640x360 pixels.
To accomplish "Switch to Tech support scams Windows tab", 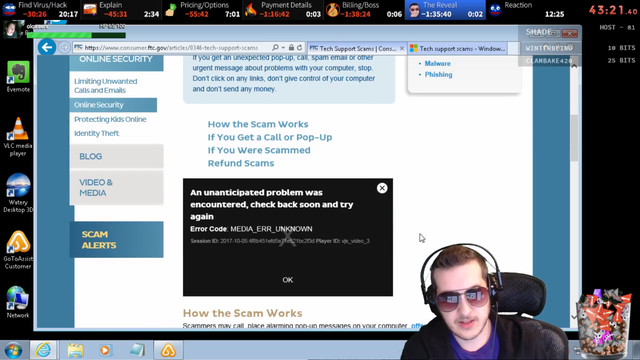I will (458, 48).
